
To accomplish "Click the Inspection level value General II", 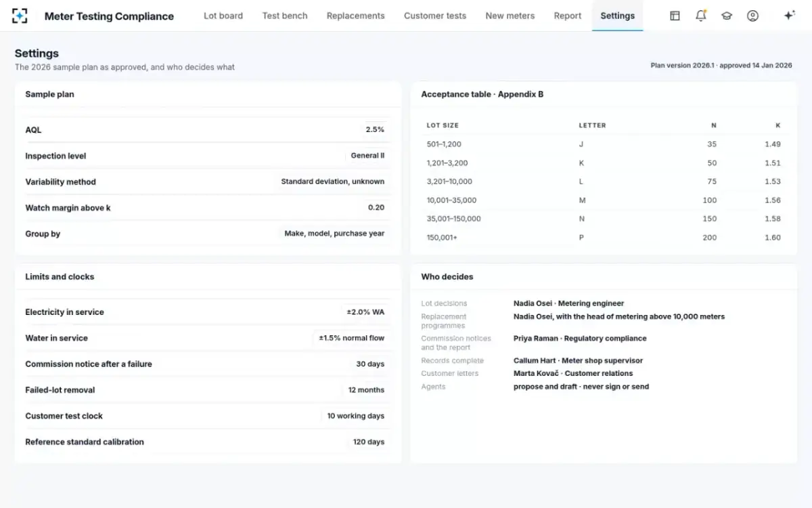I will pos(367,156).
